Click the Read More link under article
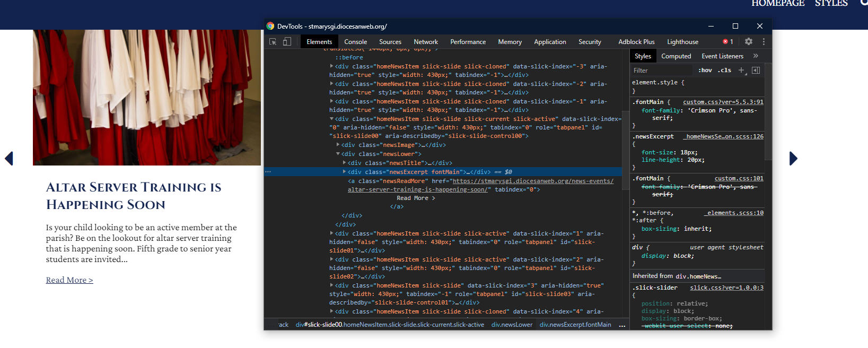Screen dimensions: 868x348 pos(69,280)
